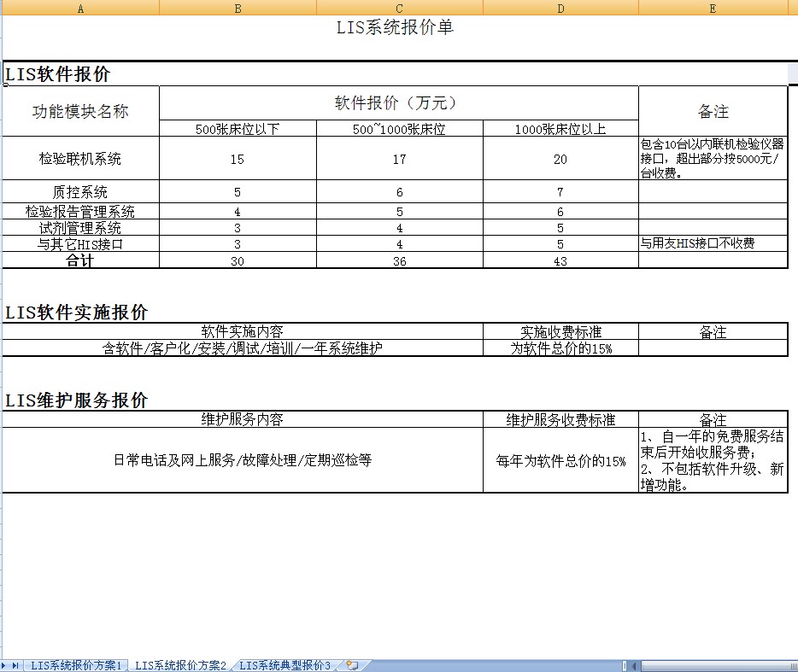Select the LIS系统报价方案2 sheet tab

[x=180, y=665]
